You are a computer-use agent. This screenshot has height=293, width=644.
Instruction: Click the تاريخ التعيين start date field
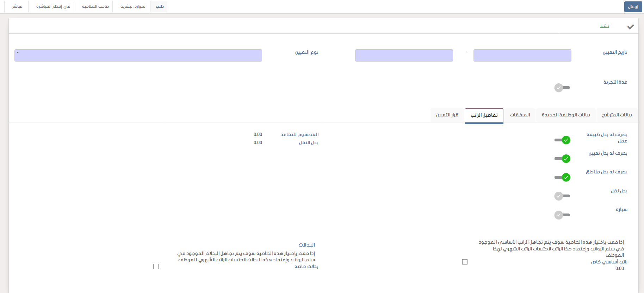point(522,56)
